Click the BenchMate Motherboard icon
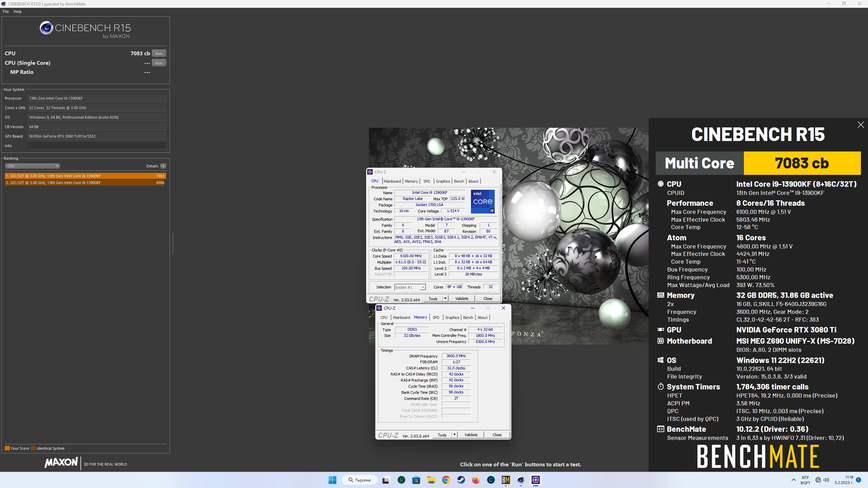The image size is (868, 488). [x=660, y=341]
